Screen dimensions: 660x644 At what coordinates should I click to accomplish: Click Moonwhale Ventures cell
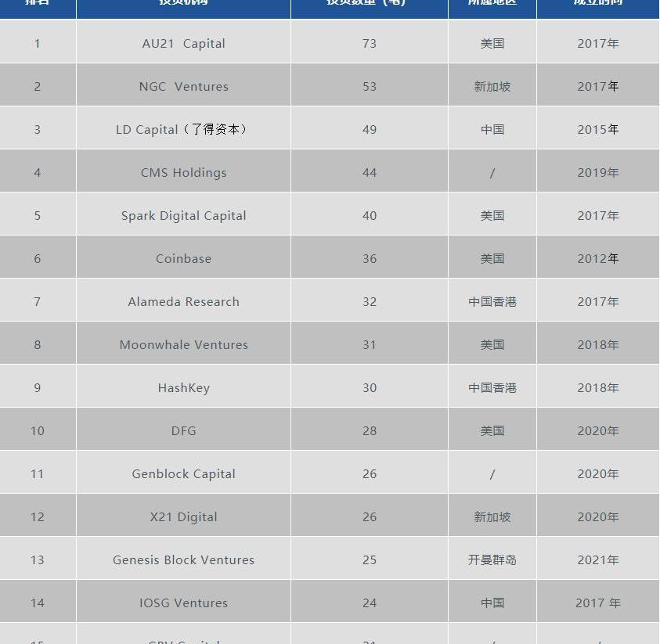click(x=183, y=344)
